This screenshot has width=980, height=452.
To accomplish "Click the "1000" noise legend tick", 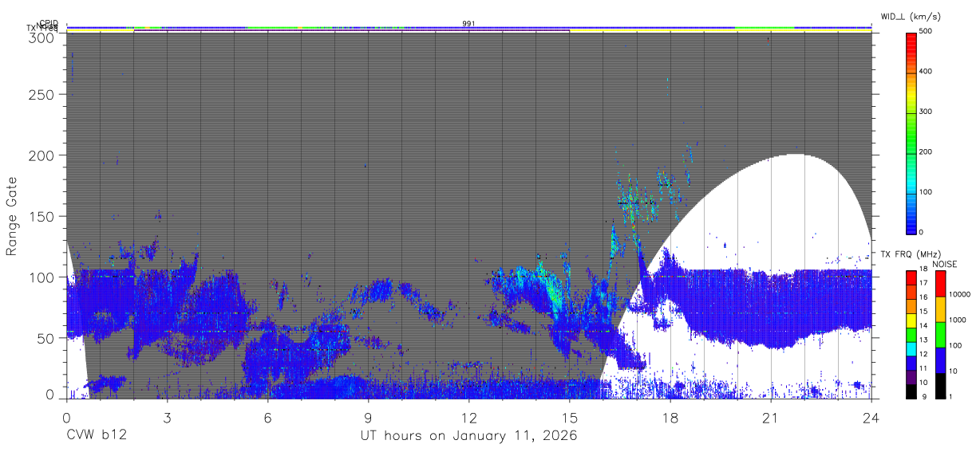I will (956, 320).
